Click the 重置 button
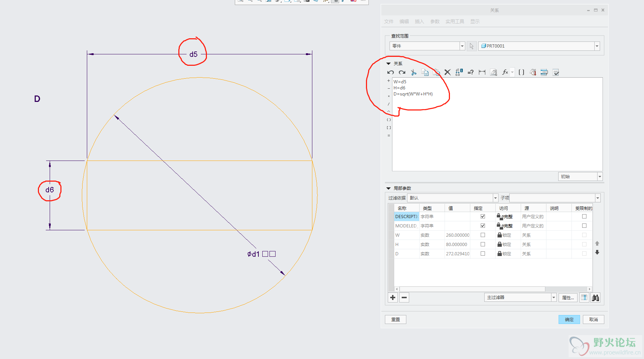 point(396,320)
